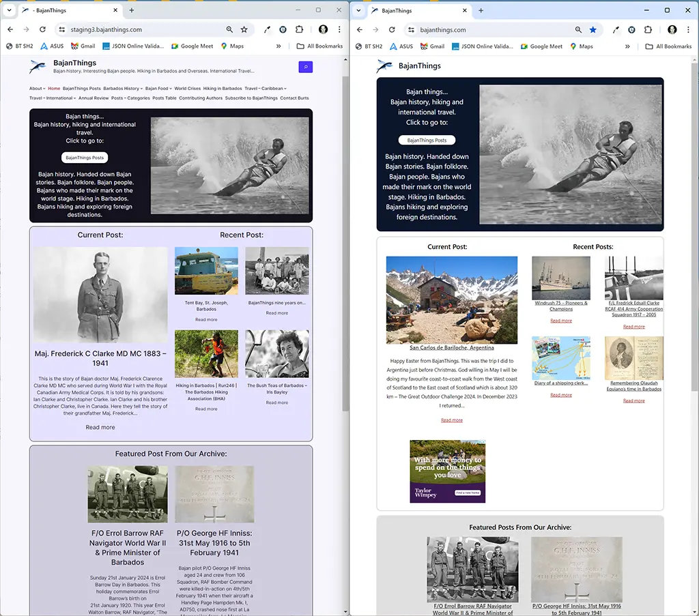The height and width of the screenshot is (616, 699).
Task: Click the profile avatar in bajanthings.com window
Action: 672,30
